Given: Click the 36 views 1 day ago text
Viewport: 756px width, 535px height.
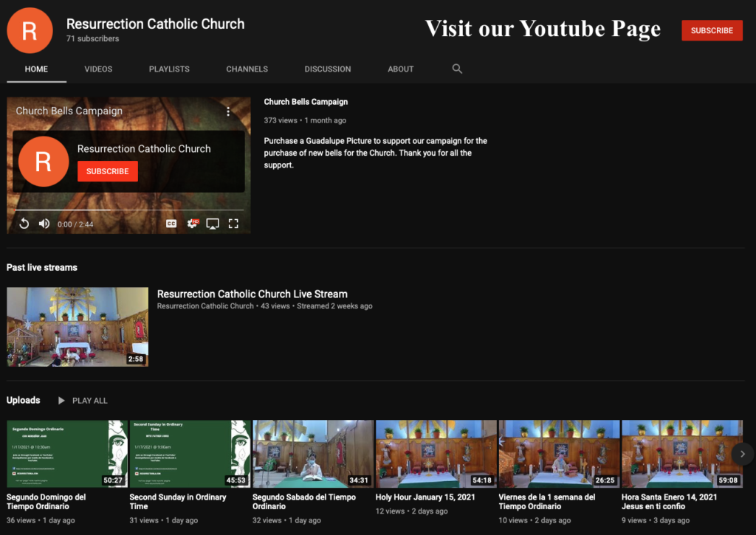Looking at the screenshot, I should point(41,520).
